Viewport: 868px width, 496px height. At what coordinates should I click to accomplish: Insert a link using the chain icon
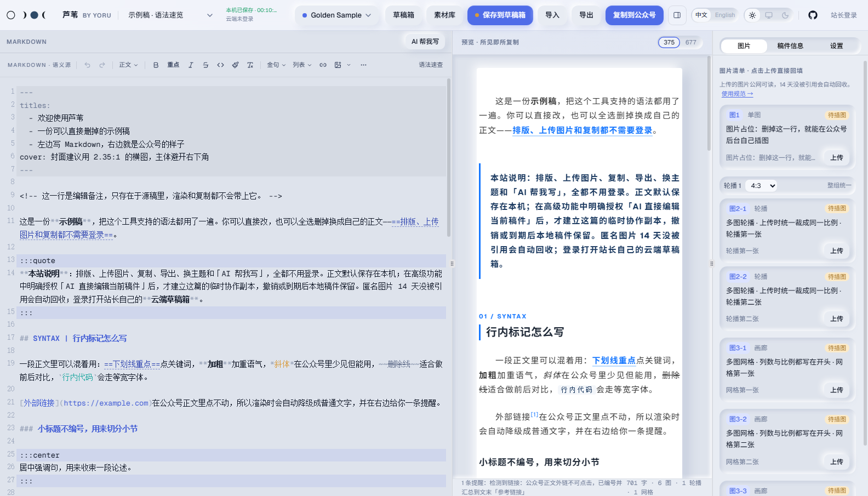point(323,65)
